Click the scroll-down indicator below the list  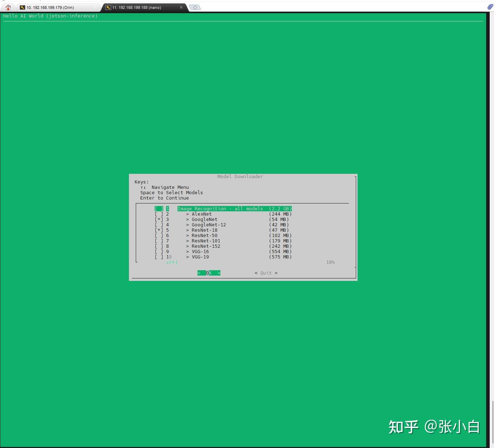pyautogui.click(x=172, y=262)
